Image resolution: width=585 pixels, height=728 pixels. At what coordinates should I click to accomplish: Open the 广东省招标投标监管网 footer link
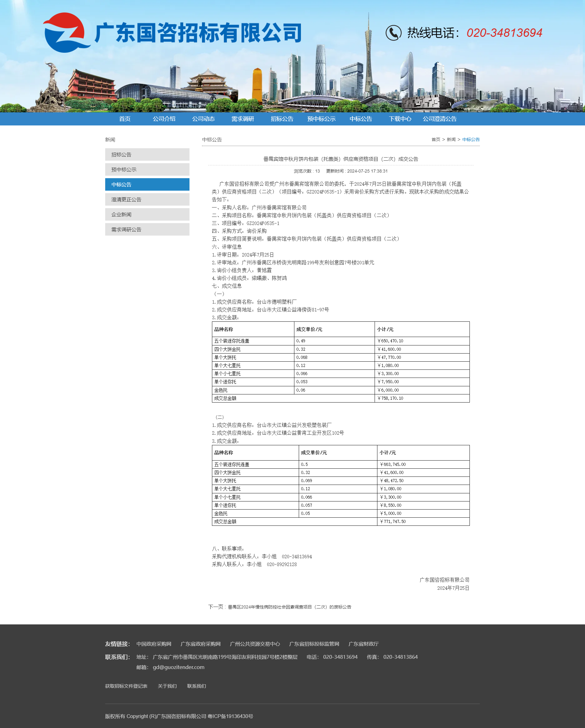pos(314,644)
